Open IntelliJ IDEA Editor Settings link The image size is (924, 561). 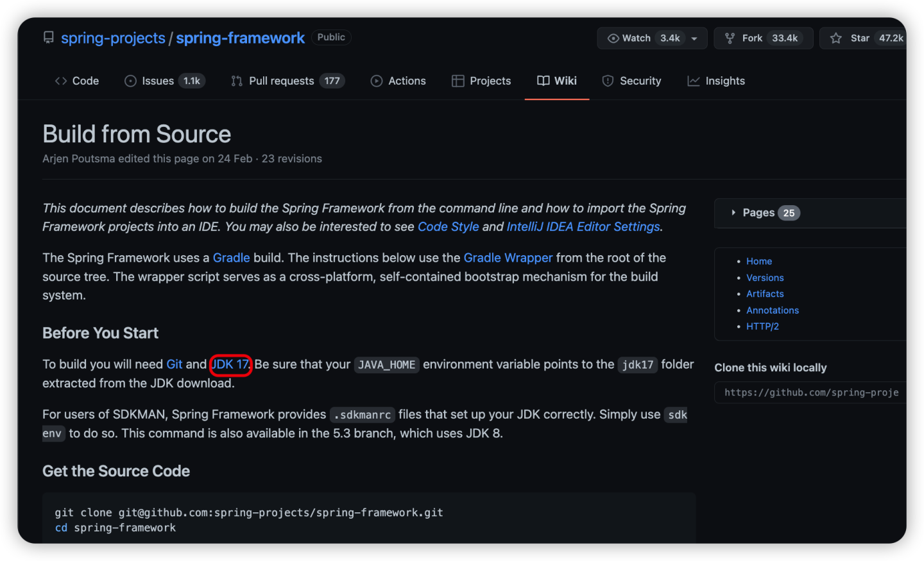tap(583, 226)
